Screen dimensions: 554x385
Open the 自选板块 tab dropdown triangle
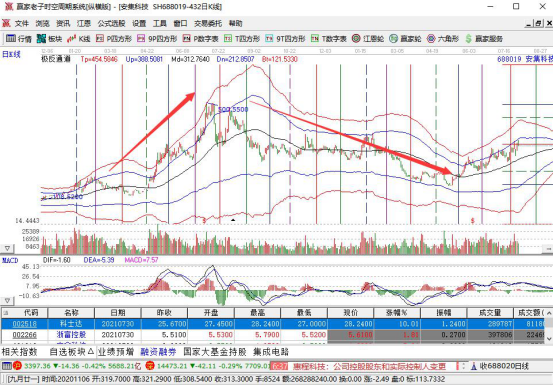tap(90, 351)
